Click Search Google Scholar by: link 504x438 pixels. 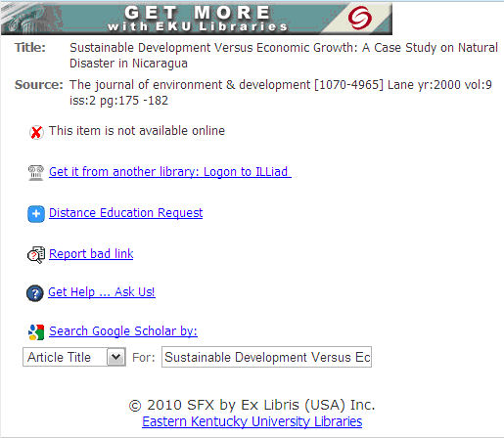tap(123, 331)
